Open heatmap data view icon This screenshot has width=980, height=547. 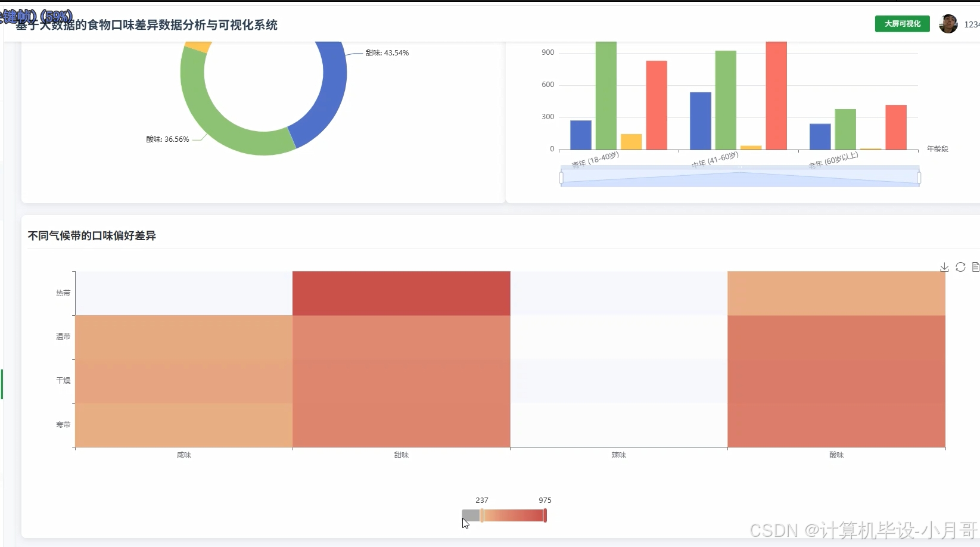976,267
